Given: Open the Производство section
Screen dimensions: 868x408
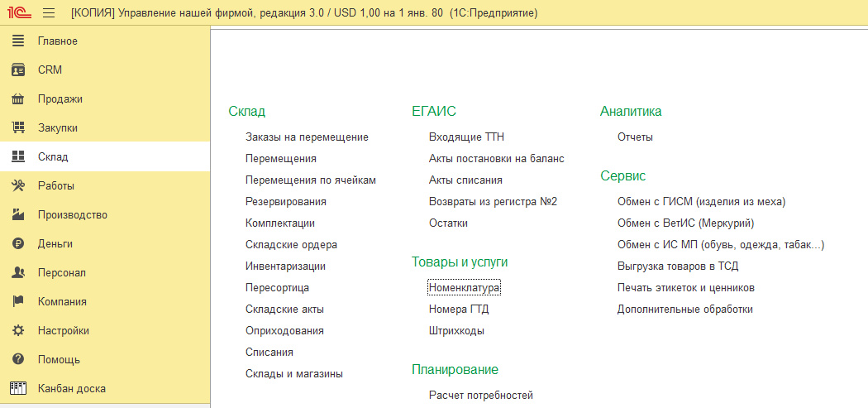Looking at the screenshot, I should point(73,214).
